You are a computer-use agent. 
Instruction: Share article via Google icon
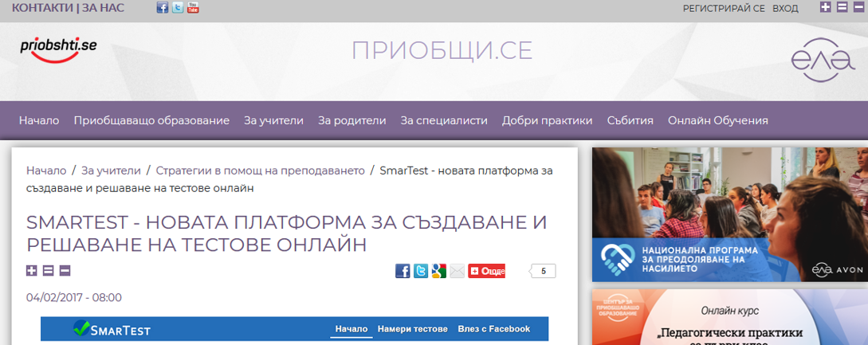[438, 271]
